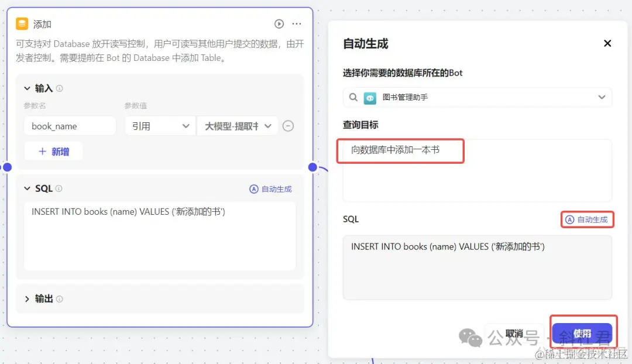Remove the book_name parameter with the minus icon
Image resolution: width=632 pixels, height=364 pixels.
point(288,125)
